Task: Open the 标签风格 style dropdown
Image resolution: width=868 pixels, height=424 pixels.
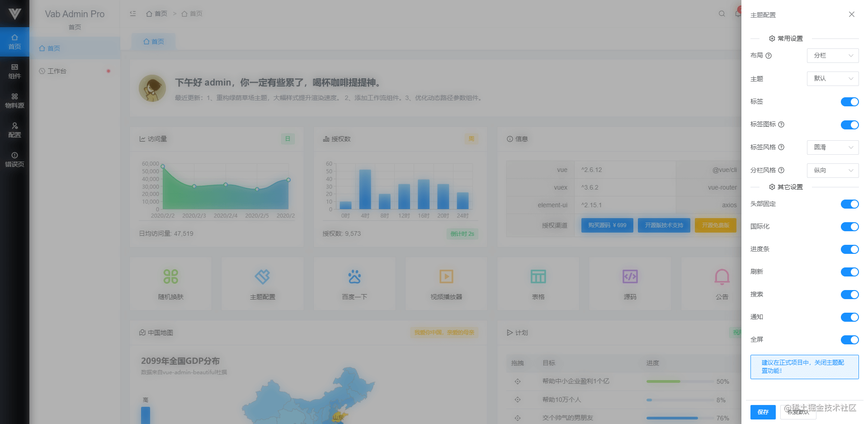Action: pyautogui.click(x=832, y=147)
